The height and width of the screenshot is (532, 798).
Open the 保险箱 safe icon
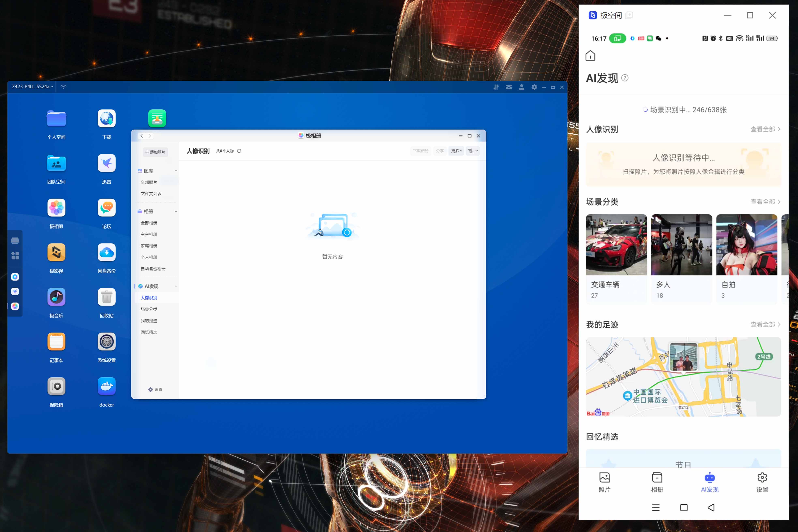(x=56, y=386)
